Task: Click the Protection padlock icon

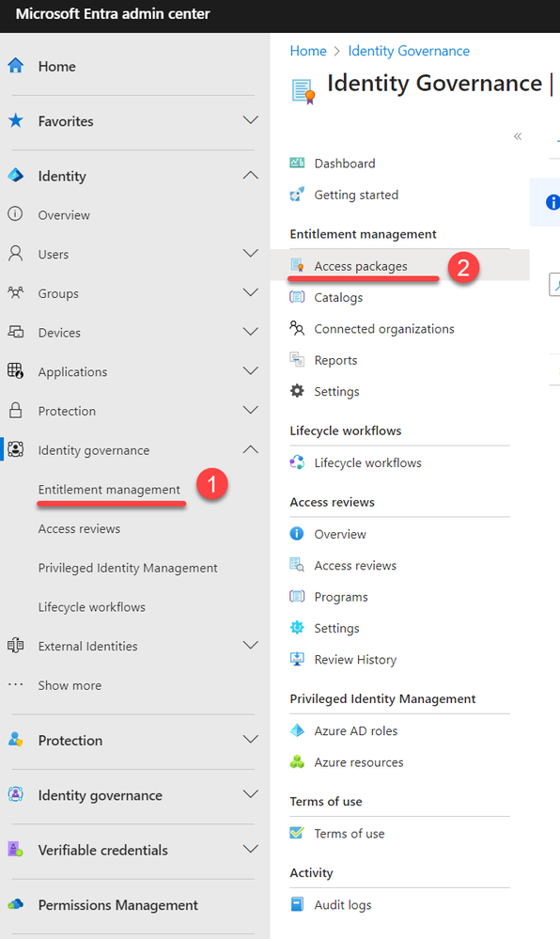Action: coord(16,410)
